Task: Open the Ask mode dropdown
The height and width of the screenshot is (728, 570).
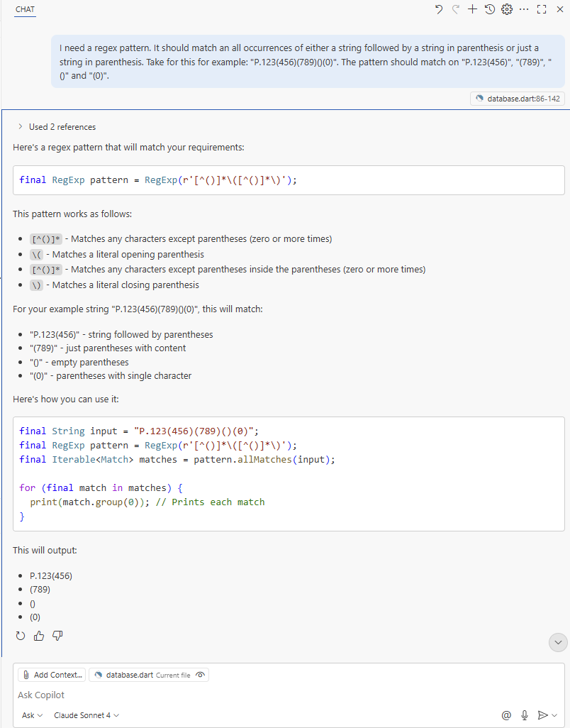Action: pyautogui.click(x=33, y=715)
